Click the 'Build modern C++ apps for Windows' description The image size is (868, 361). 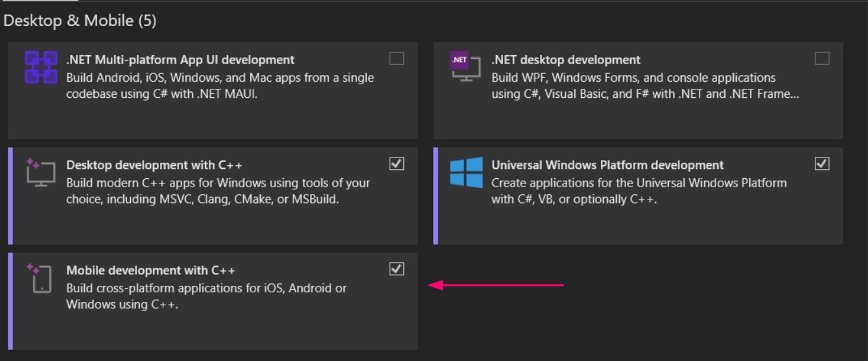tap(218, 191)
